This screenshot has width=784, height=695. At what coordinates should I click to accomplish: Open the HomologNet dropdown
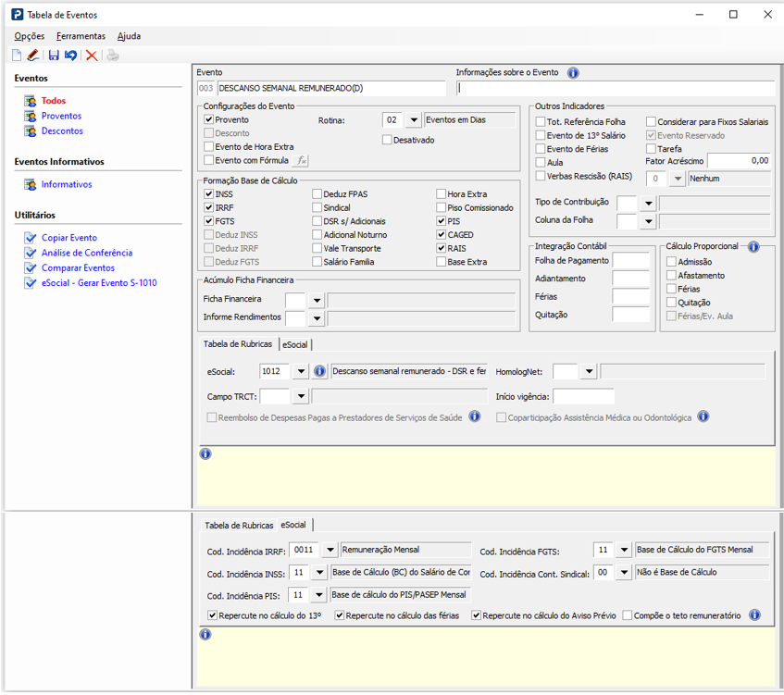[x=589, y=371]
